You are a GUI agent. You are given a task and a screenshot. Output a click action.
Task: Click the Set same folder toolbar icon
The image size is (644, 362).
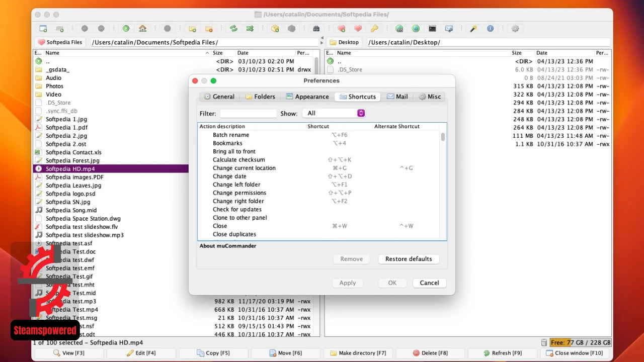click(x=250, y=29)
